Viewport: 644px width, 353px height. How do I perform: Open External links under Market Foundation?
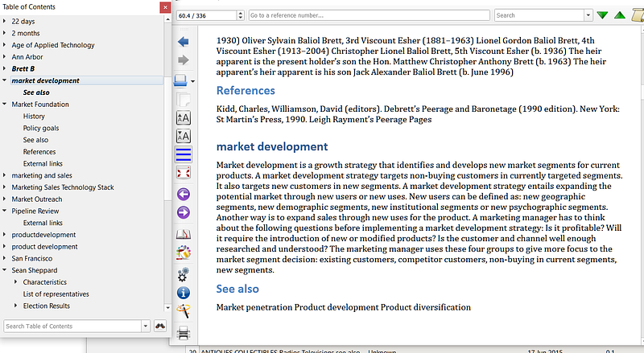43,163
